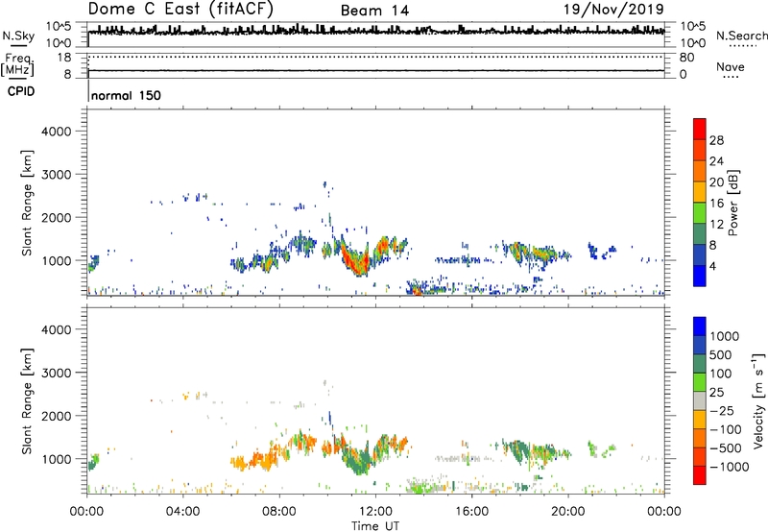Pick the gray segment of Velocity color bar
The width and height of the screenshot is (768, 532).
click(700, 401)
